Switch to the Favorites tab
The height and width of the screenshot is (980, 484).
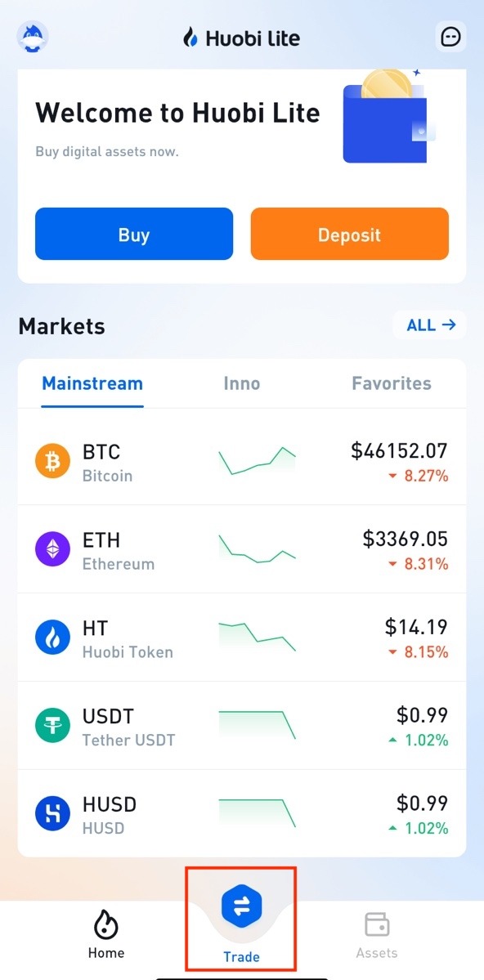coord(392,383)
